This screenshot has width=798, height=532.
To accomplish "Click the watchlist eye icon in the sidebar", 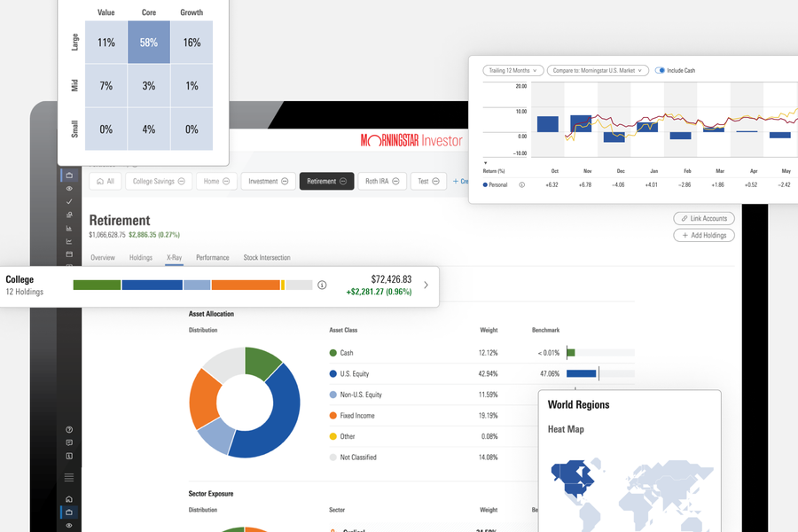I will point(70,188).
